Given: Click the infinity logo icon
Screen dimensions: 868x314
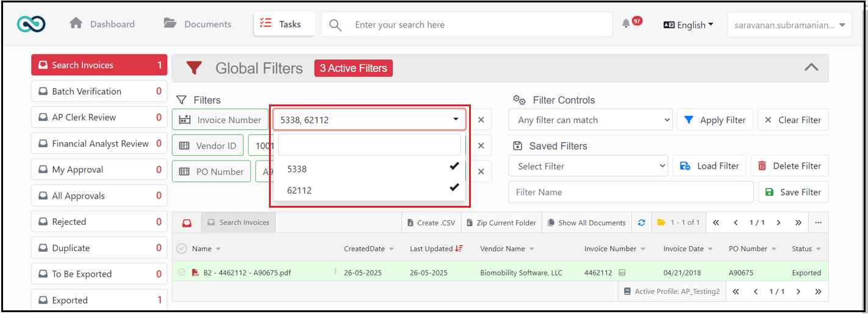Looking at the screenshot, I should (31, 24).
